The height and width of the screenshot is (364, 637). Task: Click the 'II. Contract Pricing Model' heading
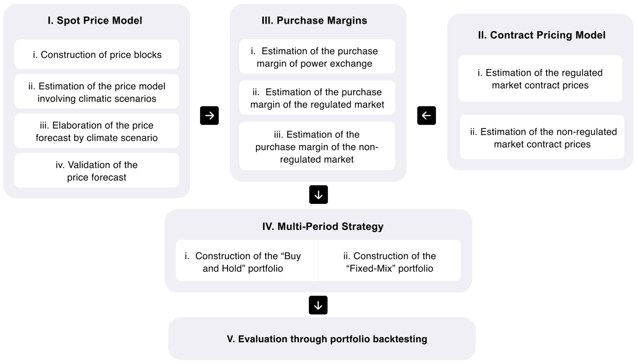[x=542, y=35]
